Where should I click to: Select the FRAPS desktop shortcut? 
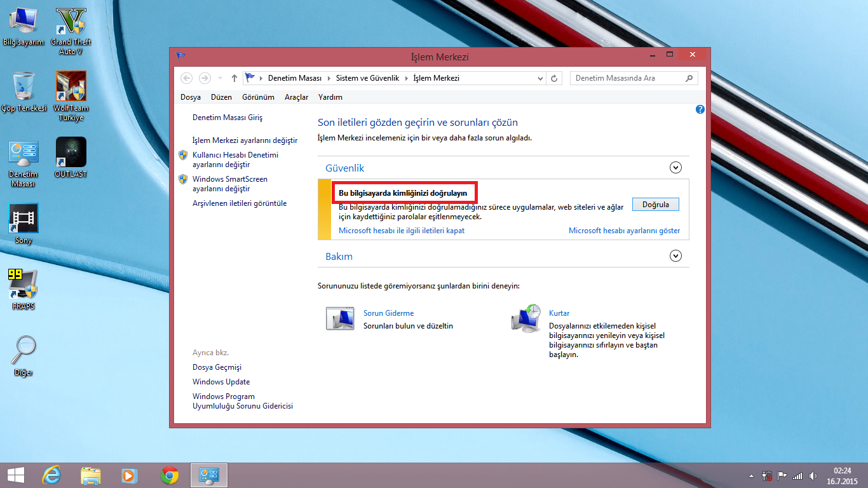pyautogui.click(x=24, y=290)
